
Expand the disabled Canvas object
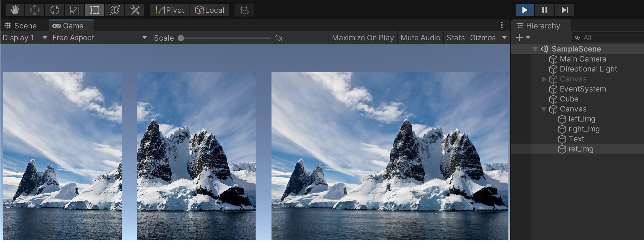pyautogui.click(x=544, y=79)
